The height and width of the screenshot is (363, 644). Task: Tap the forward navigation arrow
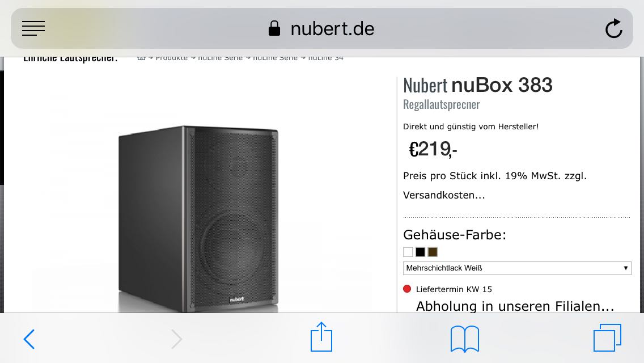pos(177,339)
